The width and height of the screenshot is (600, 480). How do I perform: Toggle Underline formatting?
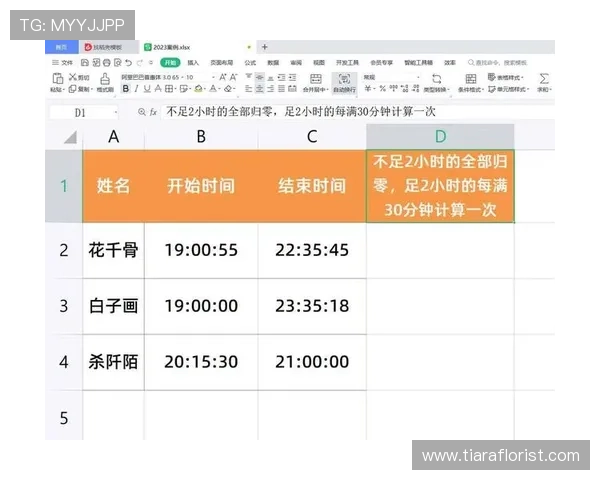tap(147, 89)
